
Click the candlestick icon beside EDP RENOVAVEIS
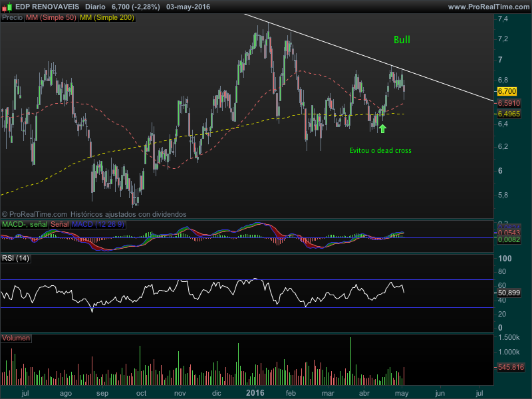point(7,7)
